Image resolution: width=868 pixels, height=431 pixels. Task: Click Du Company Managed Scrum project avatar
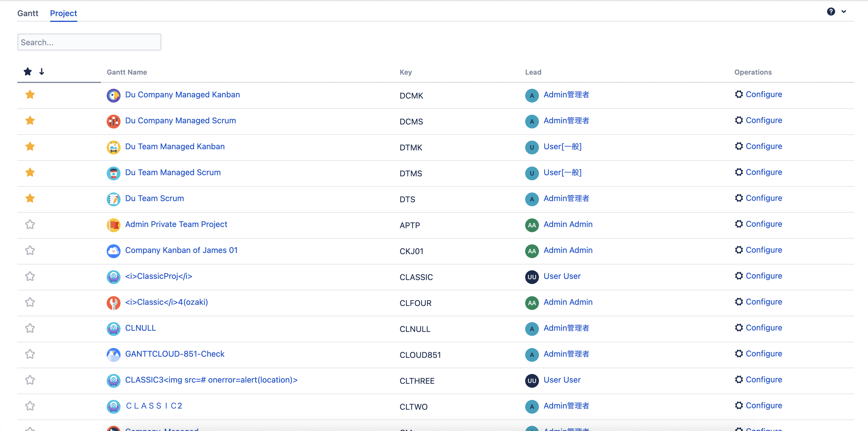(113, 121)
